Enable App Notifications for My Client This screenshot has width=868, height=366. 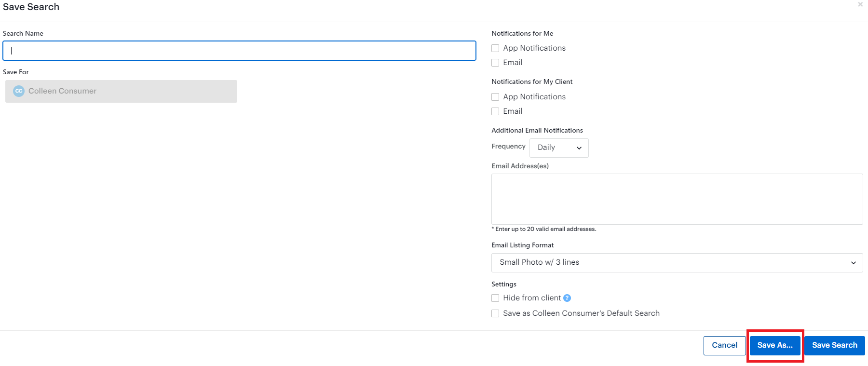click(x=495, y=97)
